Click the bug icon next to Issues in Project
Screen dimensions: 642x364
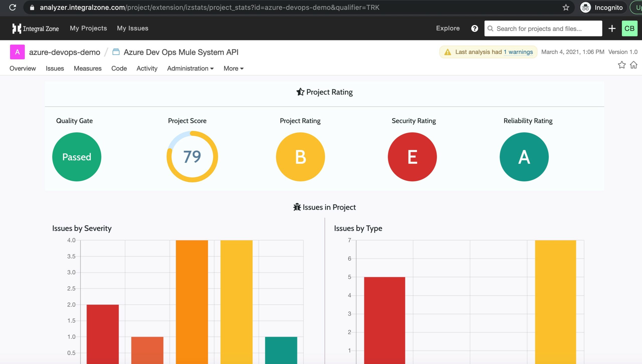pyautogui.click(x=297, y=207)
